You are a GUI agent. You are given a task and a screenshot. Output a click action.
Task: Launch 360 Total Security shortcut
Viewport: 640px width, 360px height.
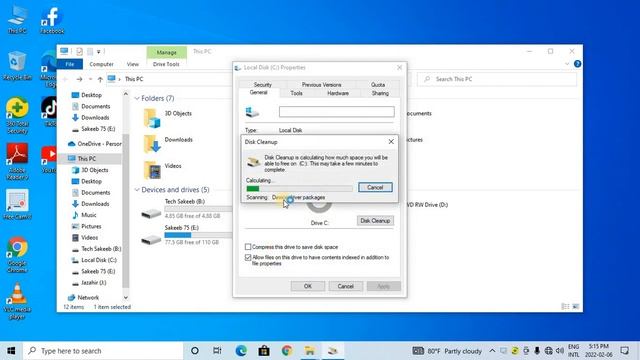[17, 116]
